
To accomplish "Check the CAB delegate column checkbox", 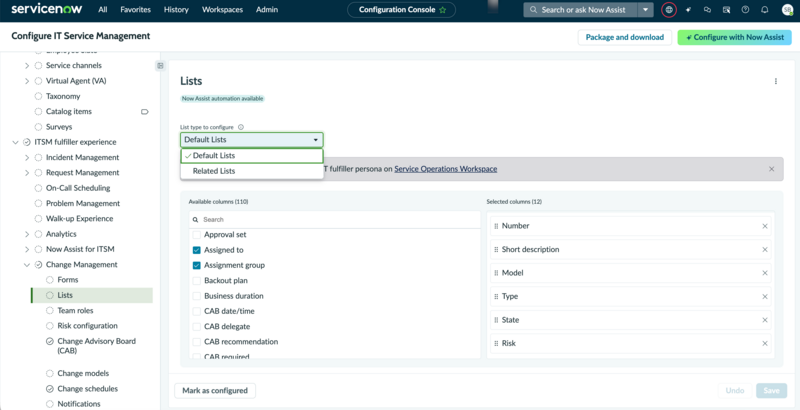I will (196, 326).
